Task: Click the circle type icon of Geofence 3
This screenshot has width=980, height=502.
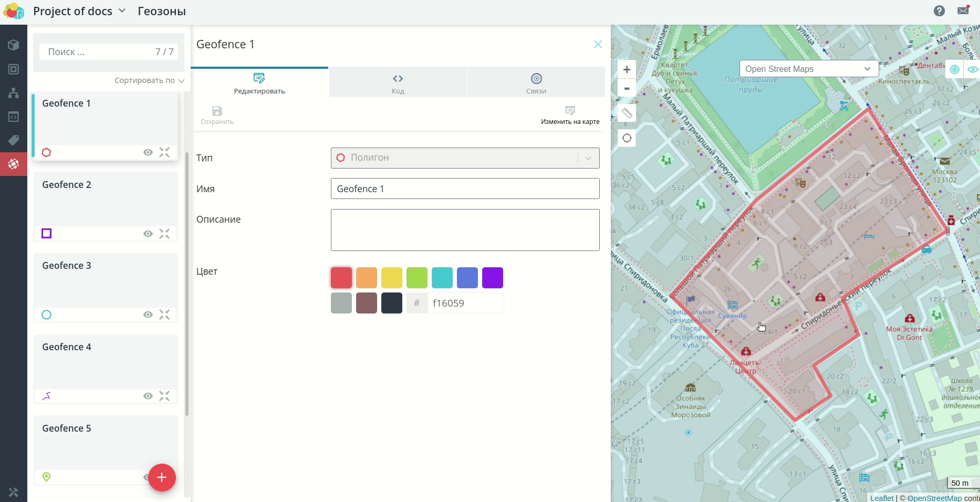Action: point(47,315)
